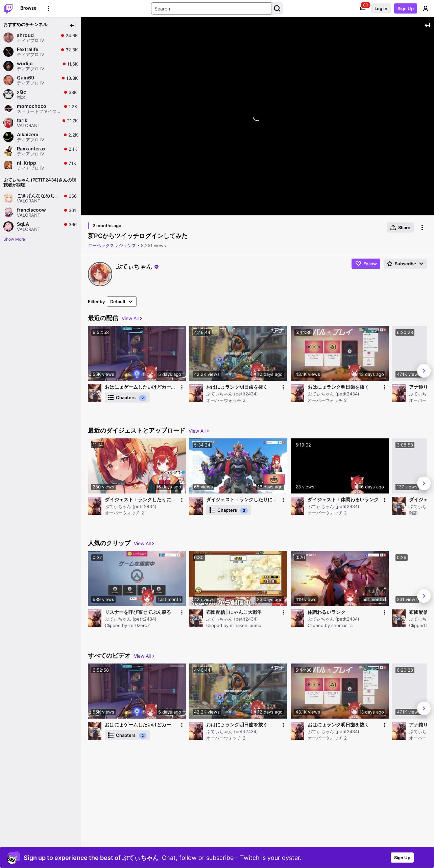Image resolution: width=434 pixels, height=868 pixels.
Task: Click Sign Up in the bottom banner
Action: point(402,858)
